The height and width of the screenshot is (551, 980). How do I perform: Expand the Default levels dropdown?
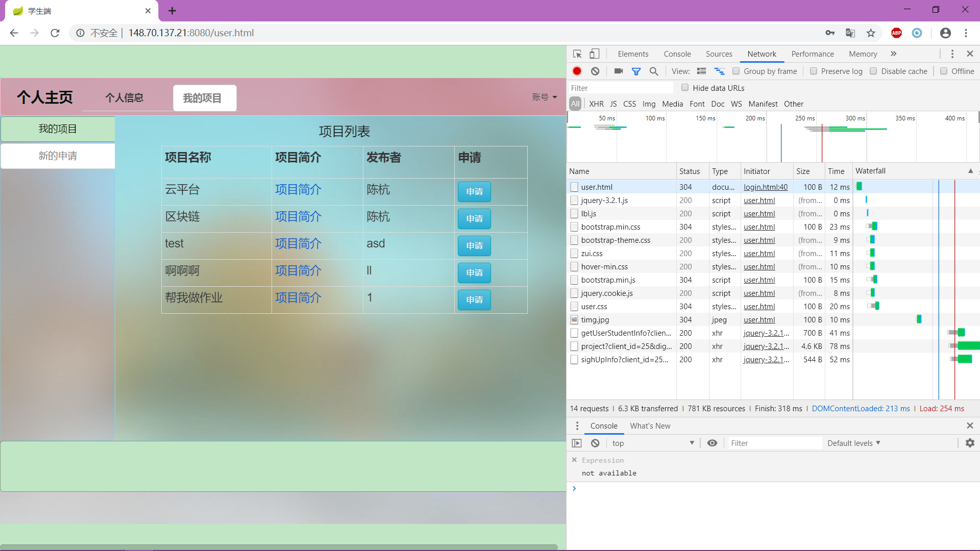click(853, 443)
